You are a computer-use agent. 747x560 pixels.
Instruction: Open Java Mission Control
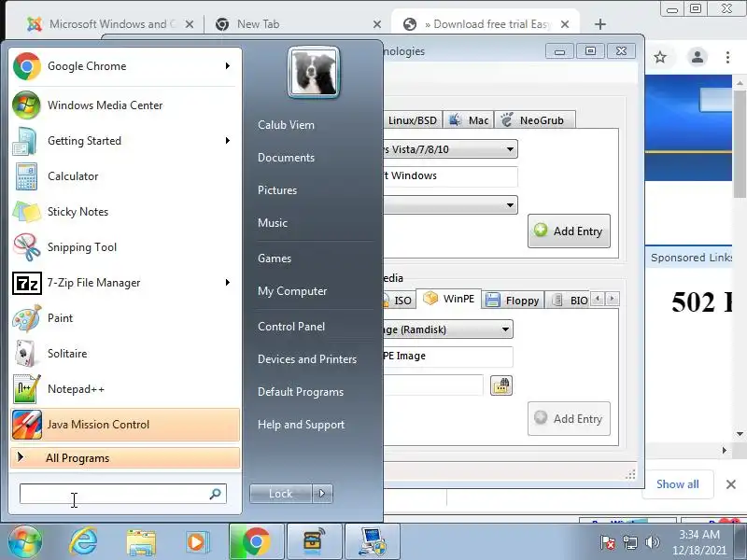coord(125,425)
